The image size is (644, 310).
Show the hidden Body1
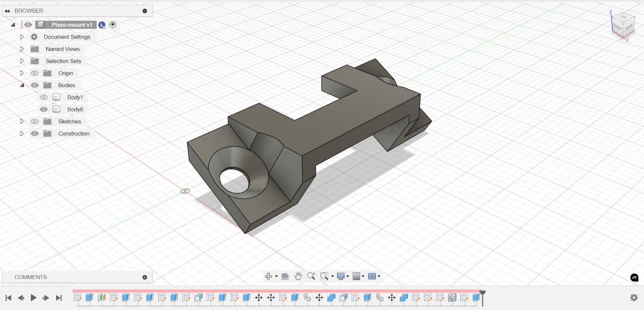pyautogui.click(x=44, y=98)
